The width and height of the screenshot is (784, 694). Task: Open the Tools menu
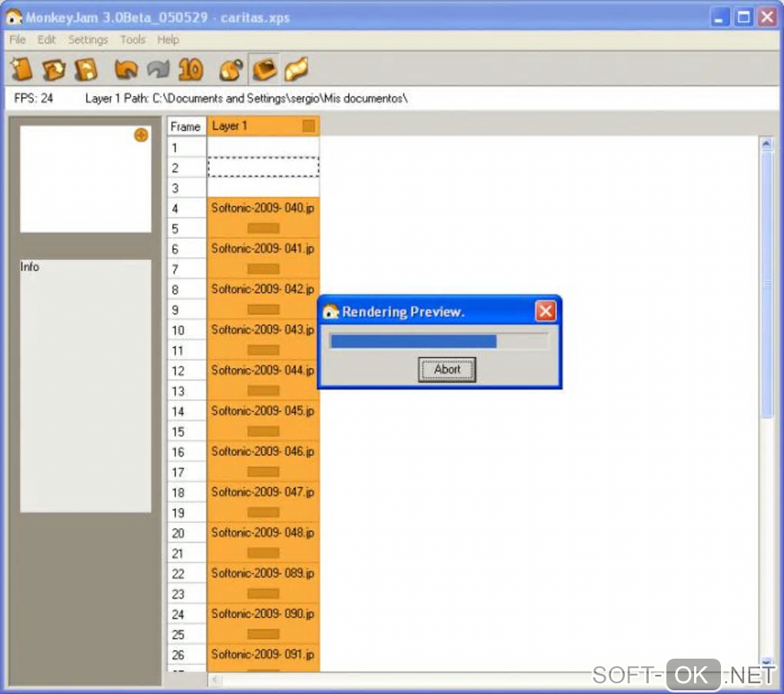pos(132,39)
